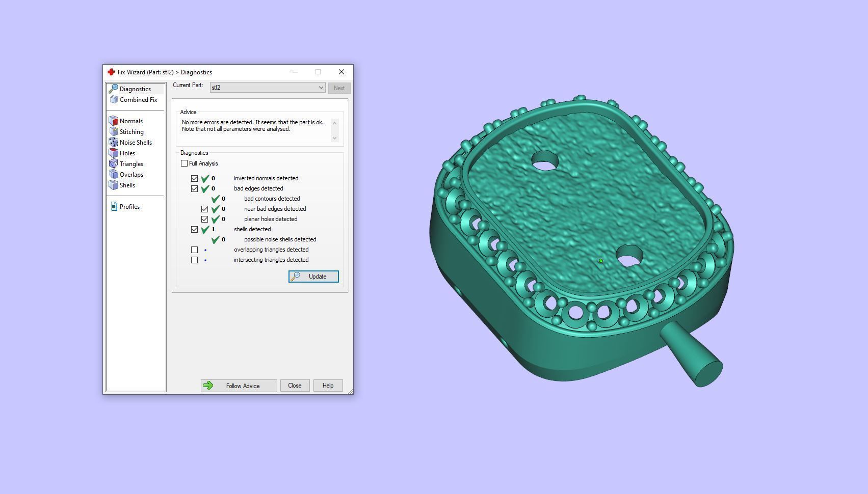Enable the Full Analysis checkbox

point(184,163)
